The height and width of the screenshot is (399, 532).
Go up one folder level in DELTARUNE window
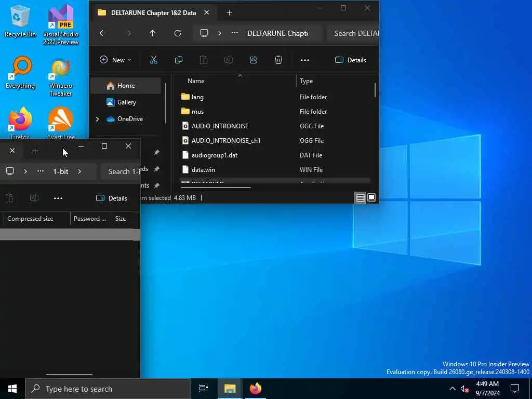coord(152,33)
